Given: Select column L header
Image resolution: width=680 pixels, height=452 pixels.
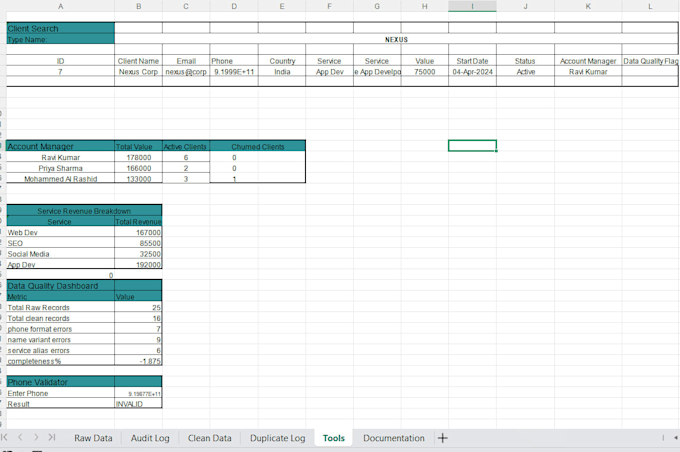Looking at the screenshot, I should pyautogui.click(x=650, y=6).
